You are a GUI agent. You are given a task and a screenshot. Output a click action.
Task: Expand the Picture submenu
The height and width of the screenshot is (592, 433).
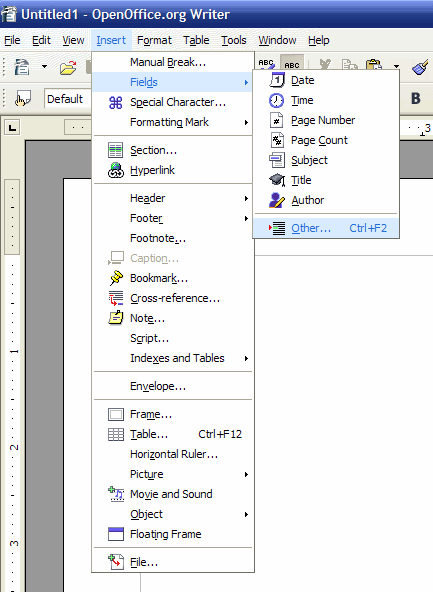point(173,474)
